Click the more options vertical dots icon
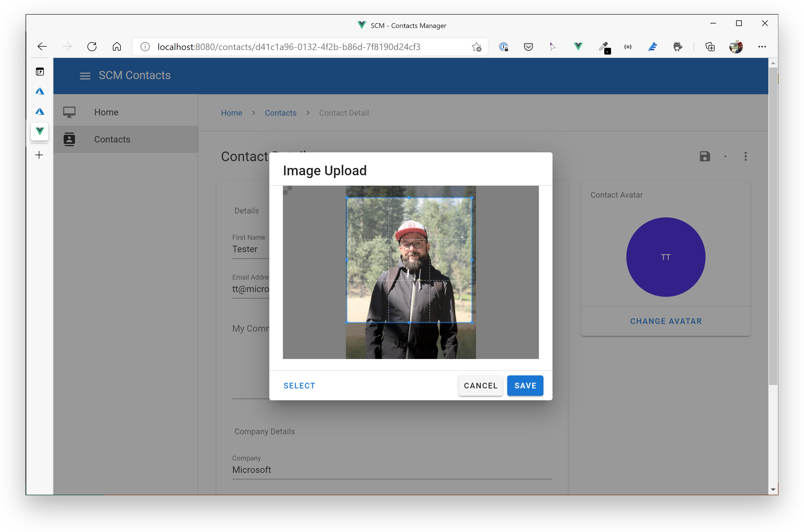Viewport: 804px width, 532px height. 746,156
